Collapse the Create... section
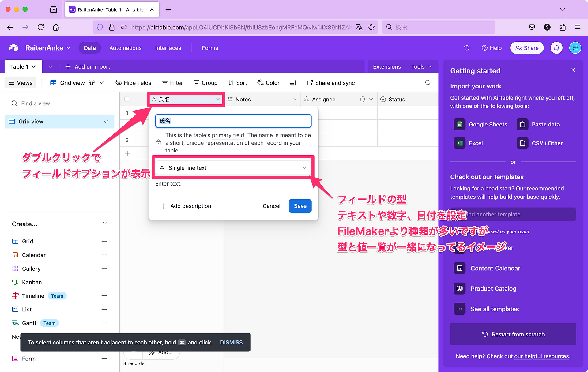Viewport: 588px width, 372px height. point(105,224)
